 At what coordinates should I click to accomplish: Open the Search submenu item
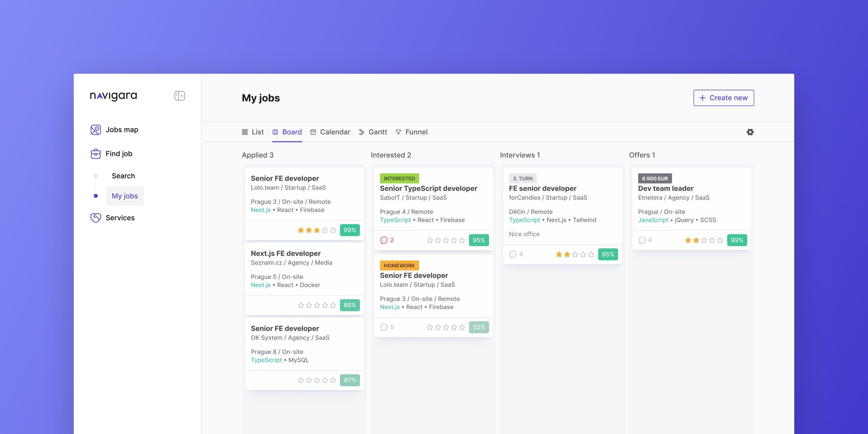(x=123, y=176)
